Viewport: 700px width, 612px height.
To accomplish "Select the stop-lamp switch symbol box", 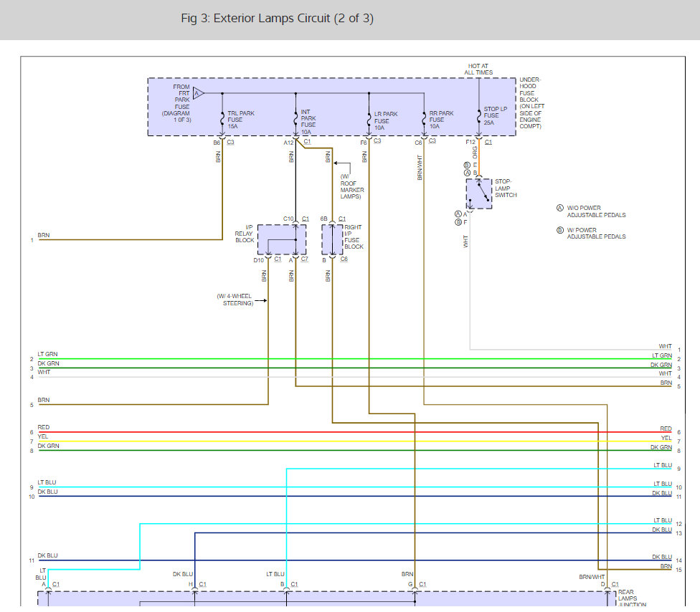I will [x=479, y=193].
